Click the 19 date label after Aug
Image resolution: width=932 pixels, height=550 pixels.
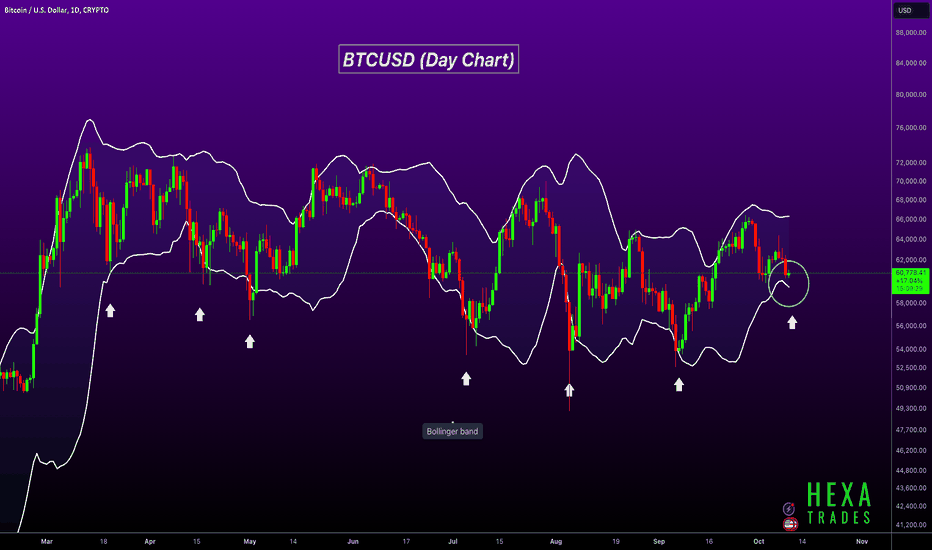click(616, 542)
